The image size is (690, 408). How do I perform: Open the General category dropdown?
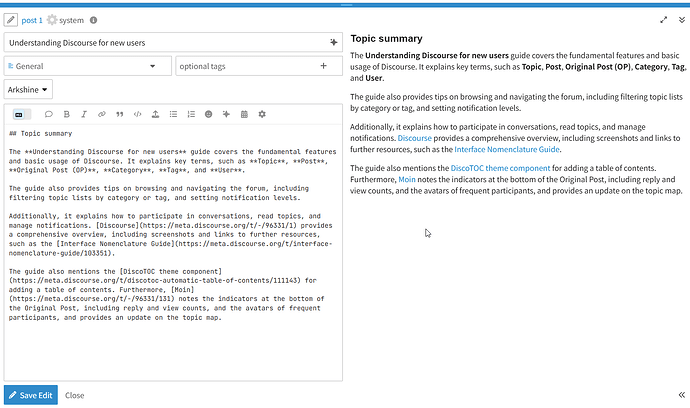click(x=88, y=66)
